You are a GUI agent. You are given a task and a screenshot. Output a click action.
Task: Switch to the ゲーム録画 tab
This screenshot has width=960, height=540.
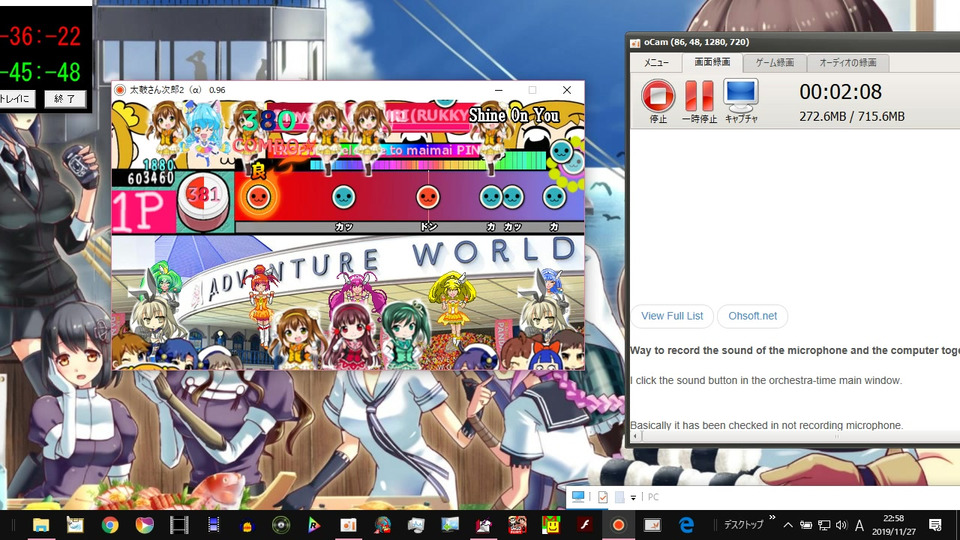(774, 62)
